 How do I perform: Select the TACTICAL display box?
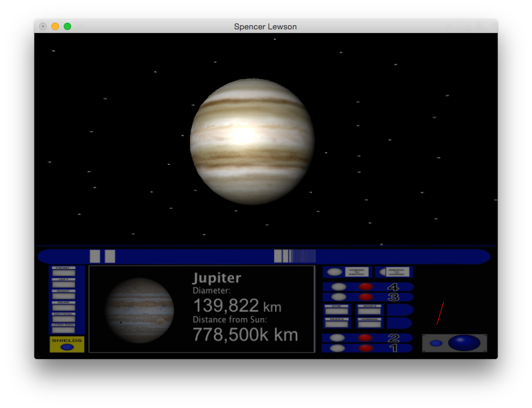(x=64, y=318)
